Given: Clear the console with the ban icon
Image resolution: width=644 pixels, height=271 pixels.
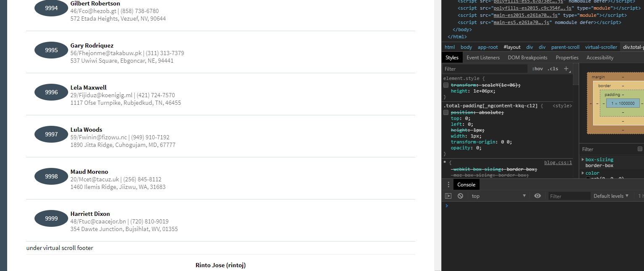Looking at the screenshot, I should pyautogui.click(x=460, y=196).
